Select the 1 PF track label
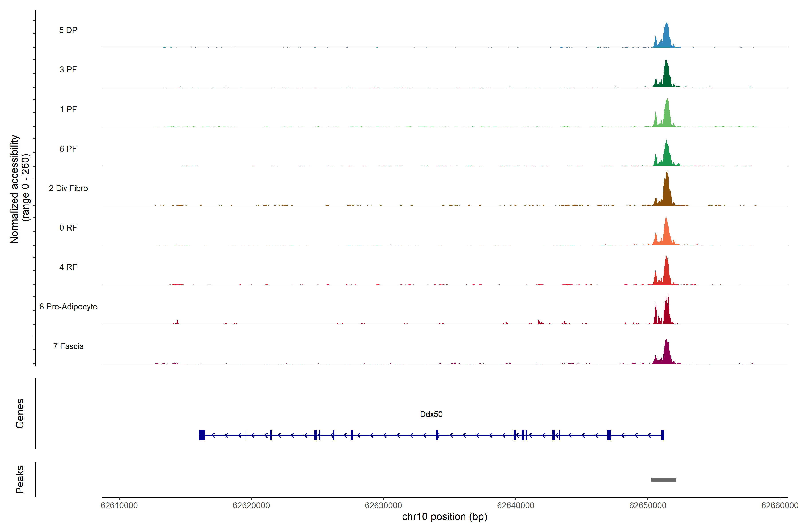The image size is (798, 532). (x=68, y=109)
